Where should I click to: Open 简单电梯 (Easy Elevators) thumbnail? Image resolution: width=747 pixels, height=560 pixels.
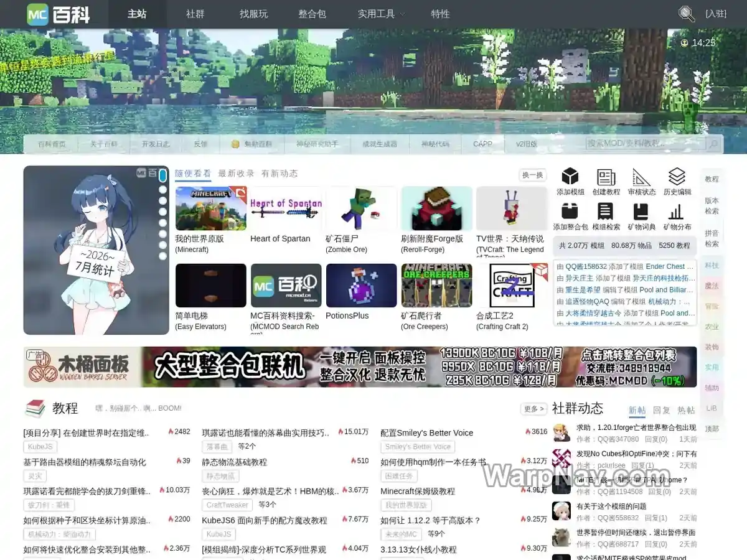(211, 286)
